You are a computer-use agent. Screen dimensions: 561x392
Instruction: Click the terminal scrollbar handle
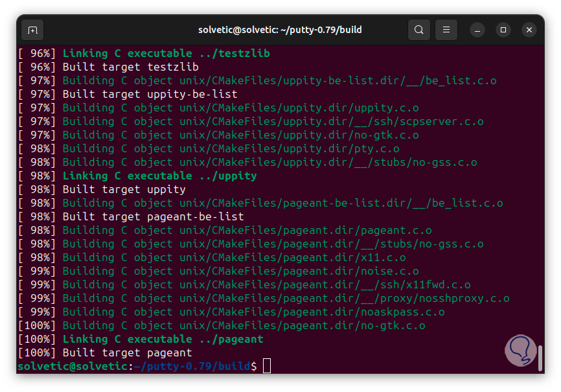(x=540, y=358)
